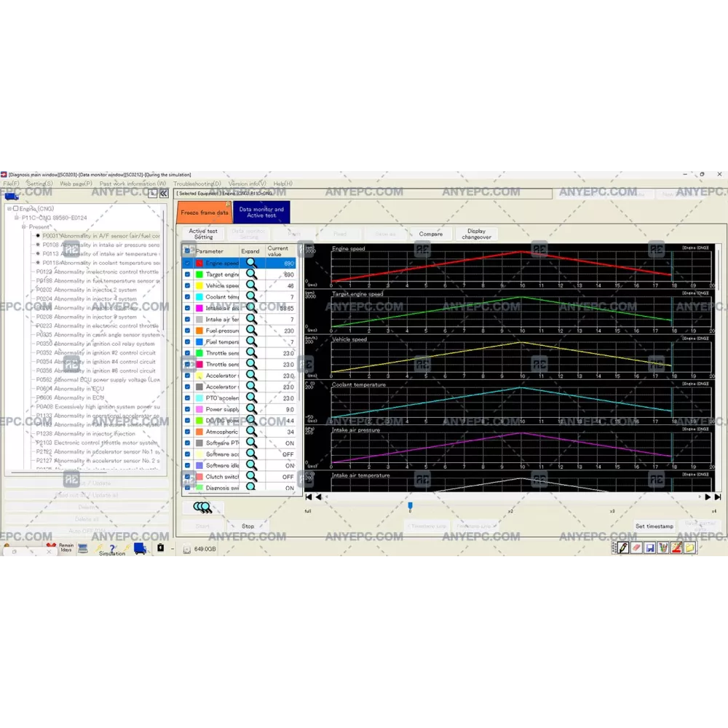Switch to the Freeze frame data tab
Screen dimensions: 728x728
pos(203,212)
